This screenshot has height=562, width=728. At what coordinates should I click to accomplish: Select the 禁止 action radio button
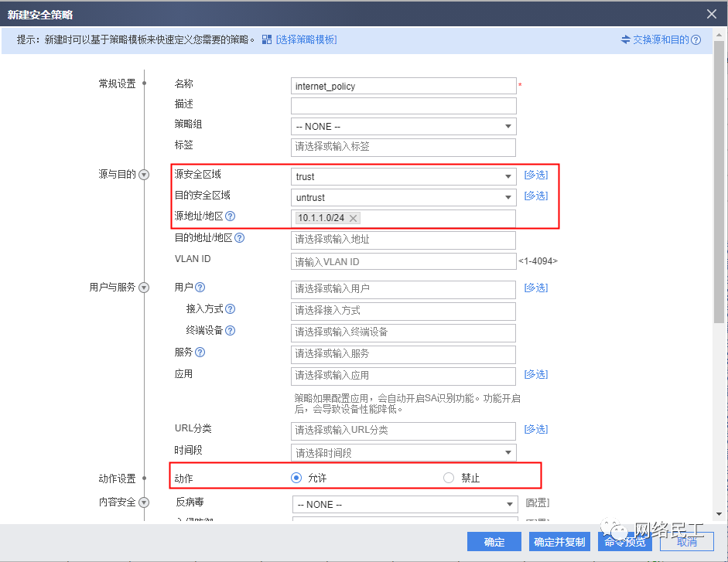point(449,478)
